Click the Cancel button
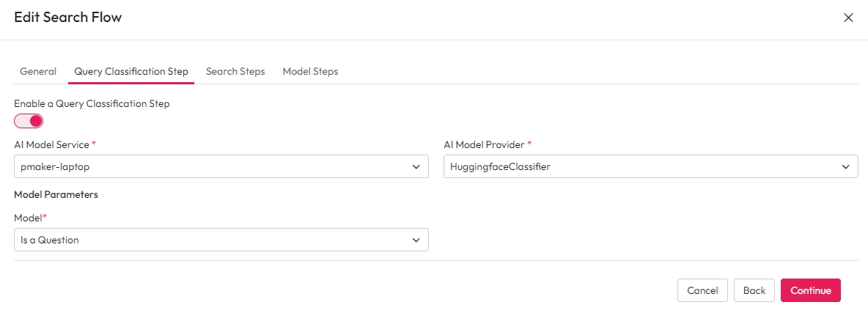Screen dimensions: 868x313 pos(702,290)
